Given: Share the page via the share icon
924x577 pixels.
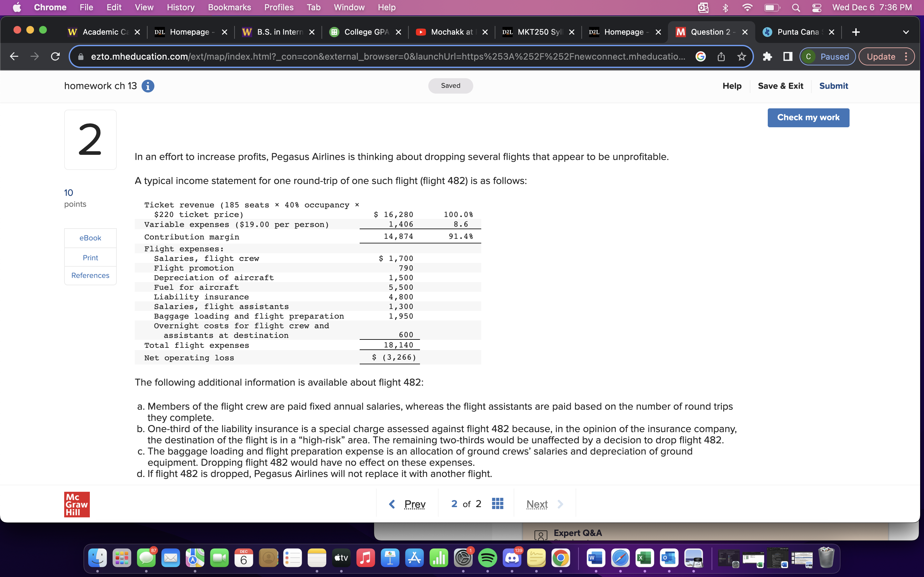Looking at the screenshot, I should click(x=721, y=56).
